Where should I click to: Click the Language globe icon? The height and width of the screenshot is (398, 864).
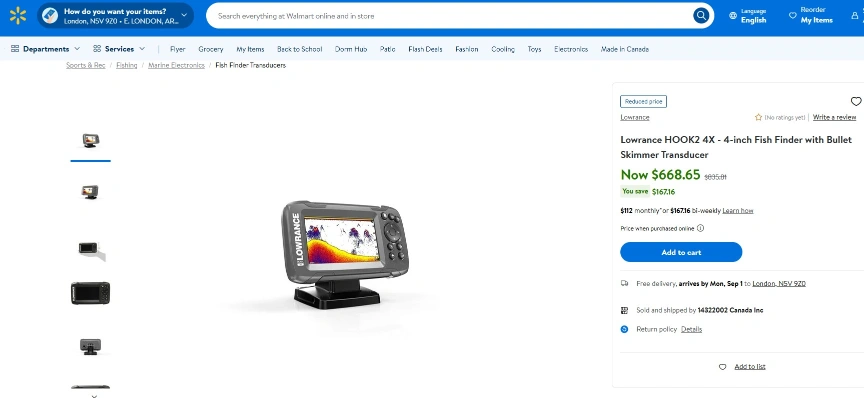(x=733, y=16)
